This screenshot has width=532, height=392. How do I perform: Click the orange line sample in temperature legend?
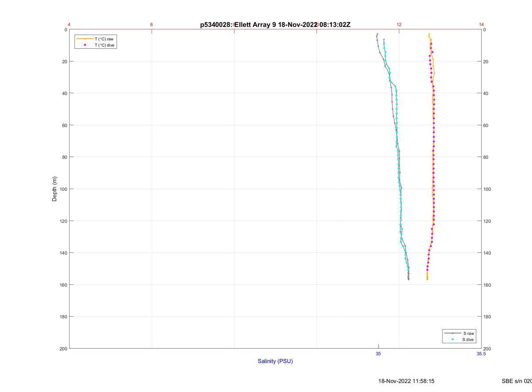click(85, 39)
